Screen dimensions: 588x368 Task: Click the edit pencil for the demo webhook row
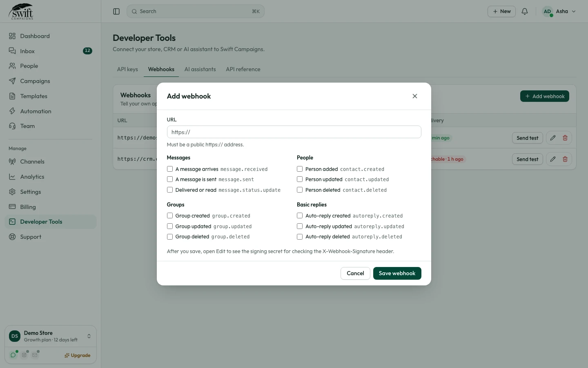point(553,138)
